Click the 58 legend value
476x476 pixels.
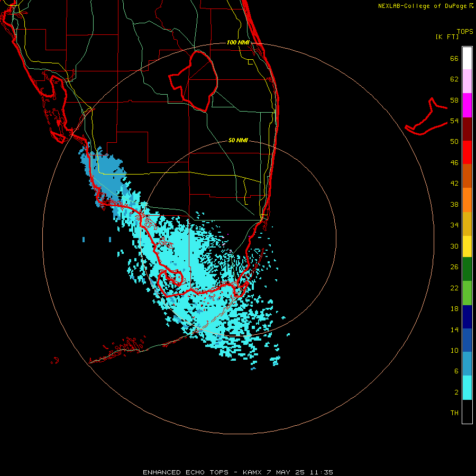(454, 100)
